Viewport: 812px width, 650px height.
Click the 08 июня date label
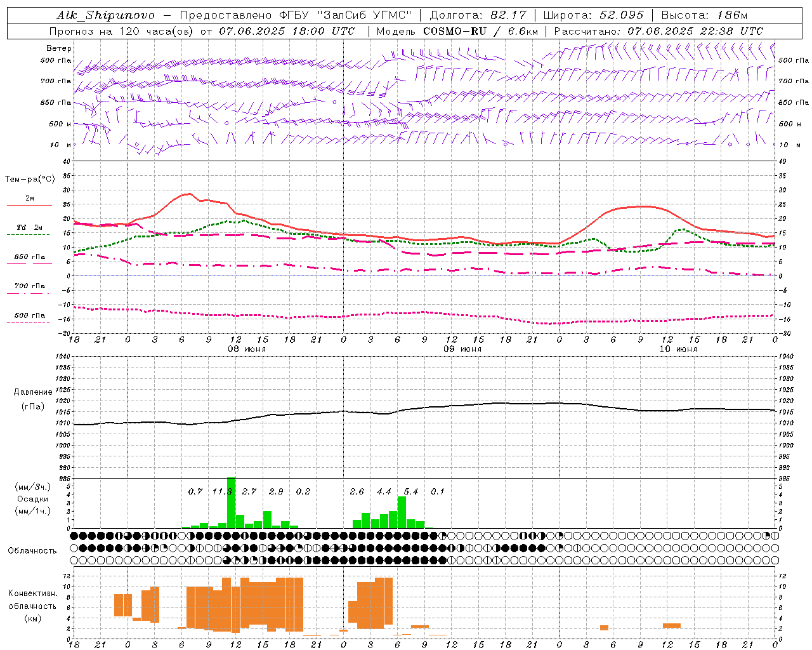click(246, 349)
